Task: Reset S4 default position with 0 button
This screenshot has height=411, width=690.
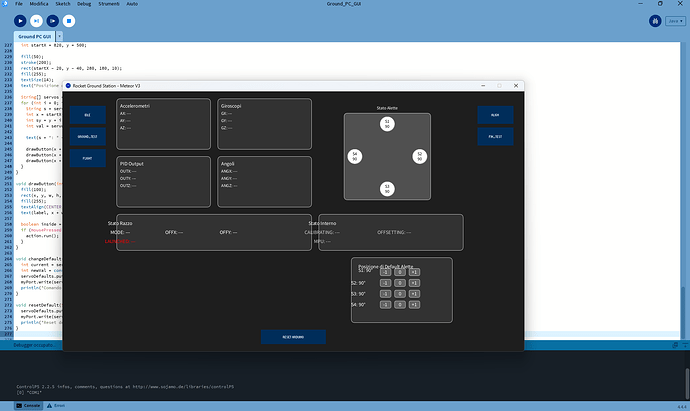Action: 400,305
